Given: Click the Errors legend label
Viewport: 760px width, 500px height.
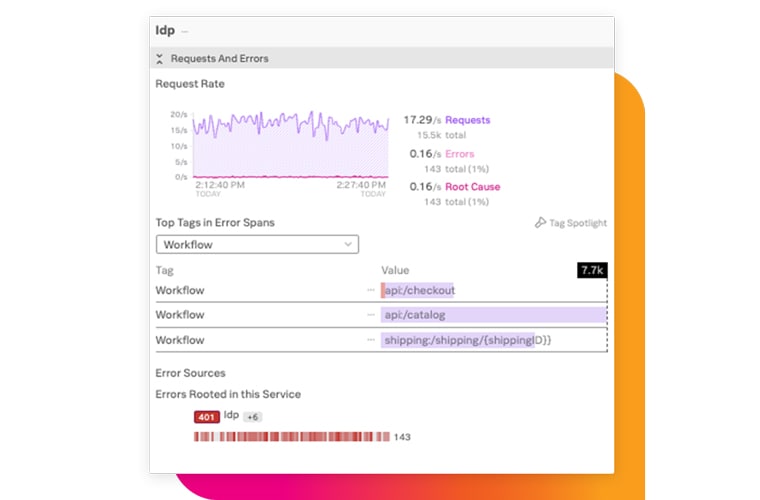Looking at the screenshot, I should pos(459,154).
